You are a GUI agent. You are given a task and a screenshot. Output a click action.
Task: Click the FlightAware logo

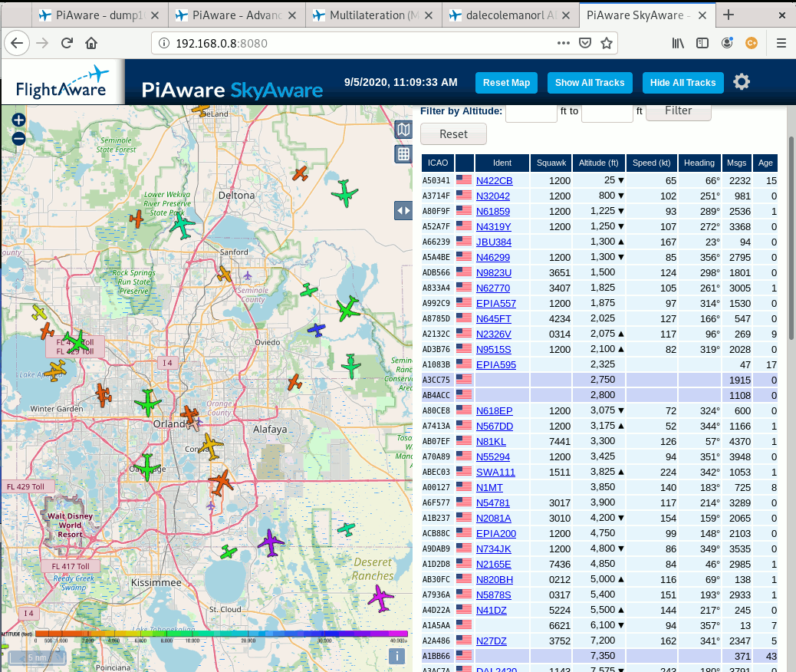click(x=62, y=82)
